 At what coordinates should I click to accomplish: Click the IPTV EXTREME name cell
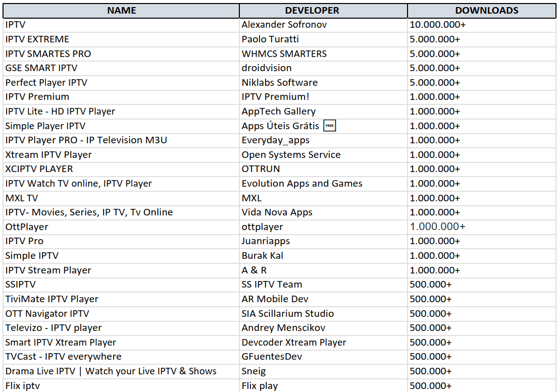click(x=37, y=39)
